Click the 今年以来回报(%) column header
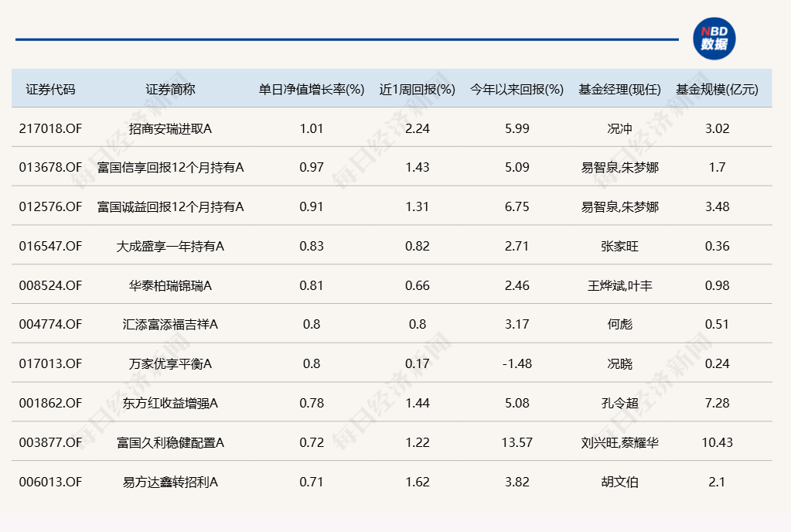 point(517,89)
